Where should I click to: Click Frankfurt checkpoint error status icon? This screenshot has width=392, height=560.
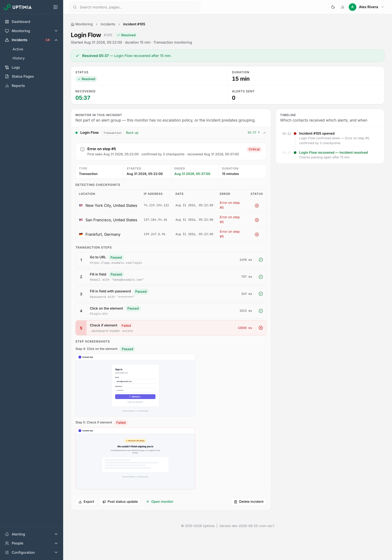click(257, 234)
